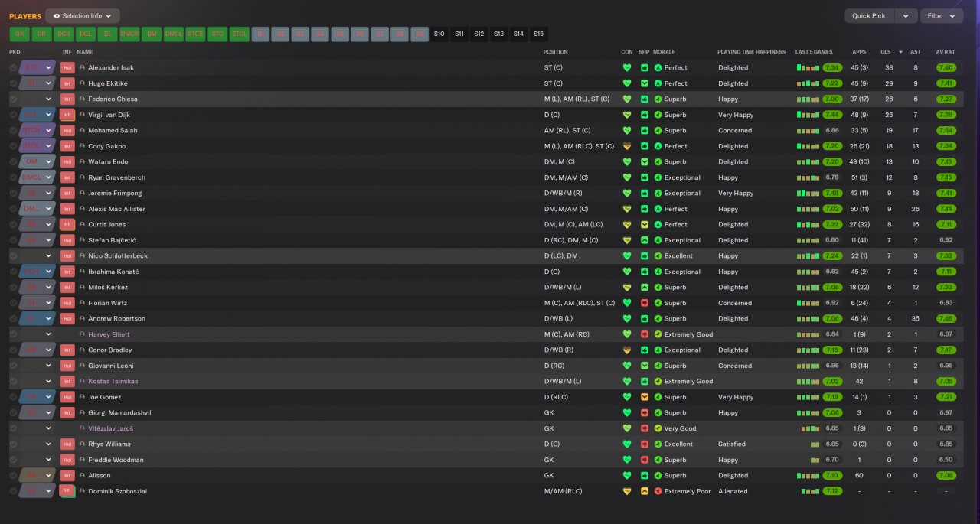Click Isak's last 5 games form bars
The height and width of the screenshot is (524, 980).
[808, 67]
